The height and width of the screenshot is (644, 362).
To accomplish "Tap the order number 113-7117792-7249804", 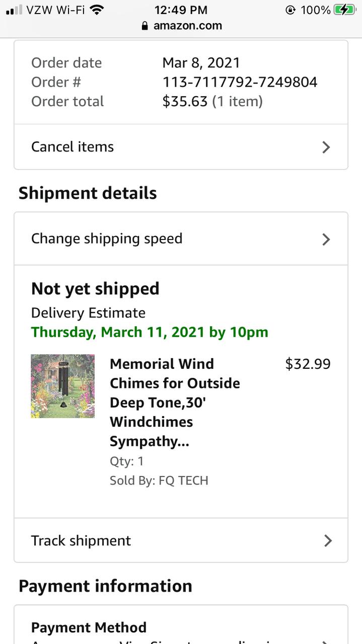I will pyautogui.click(x=240, y=82).
